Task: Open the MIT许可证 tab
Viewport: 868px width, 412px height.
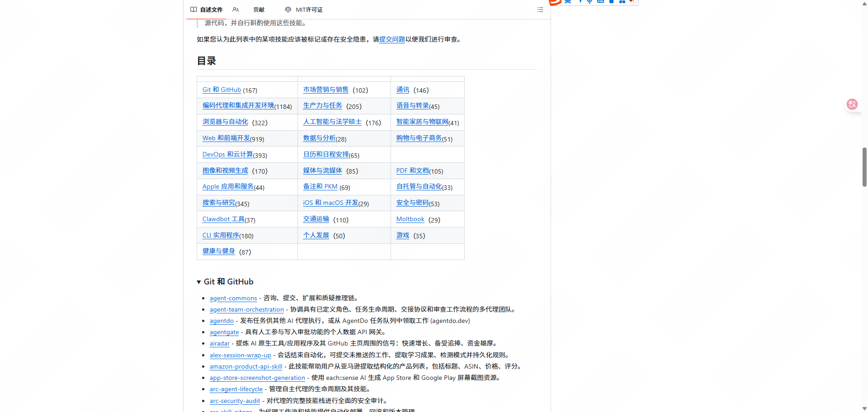Action: 309,9
